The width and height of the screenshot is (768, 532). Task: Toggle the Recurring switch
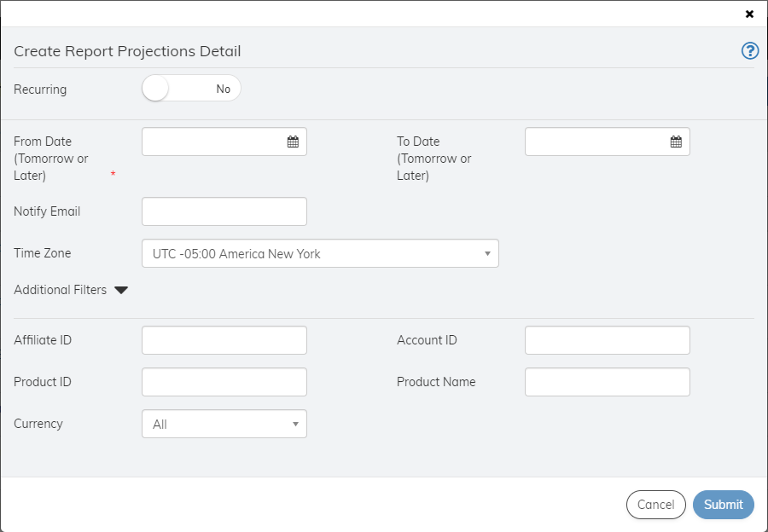[191, 89]
